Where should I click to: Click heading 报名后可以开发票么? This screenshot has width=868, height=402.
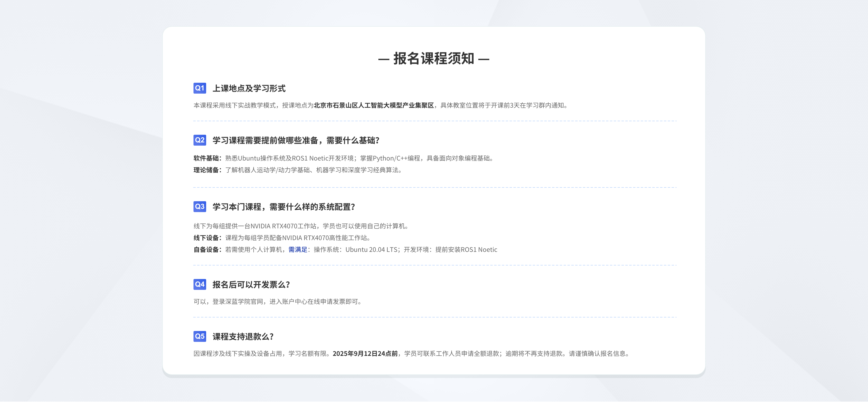(249, 284)
